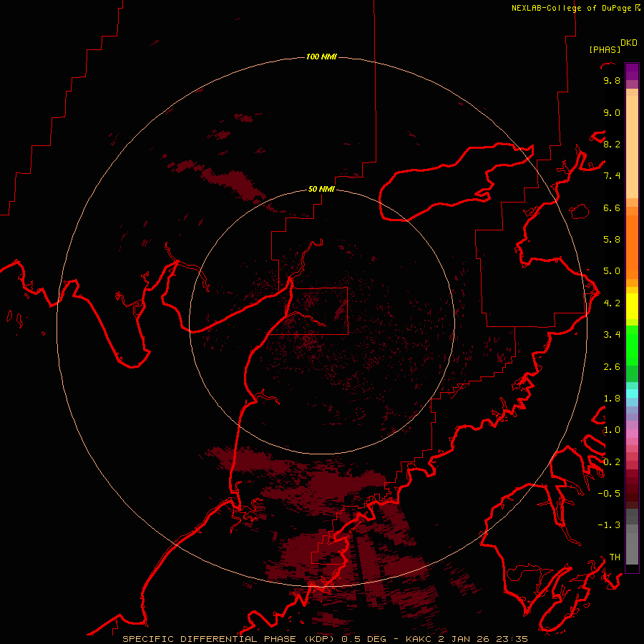Screen dimensions: 644x644
Task: Click the pink segment of the color bar
Action: coord(632,434)
